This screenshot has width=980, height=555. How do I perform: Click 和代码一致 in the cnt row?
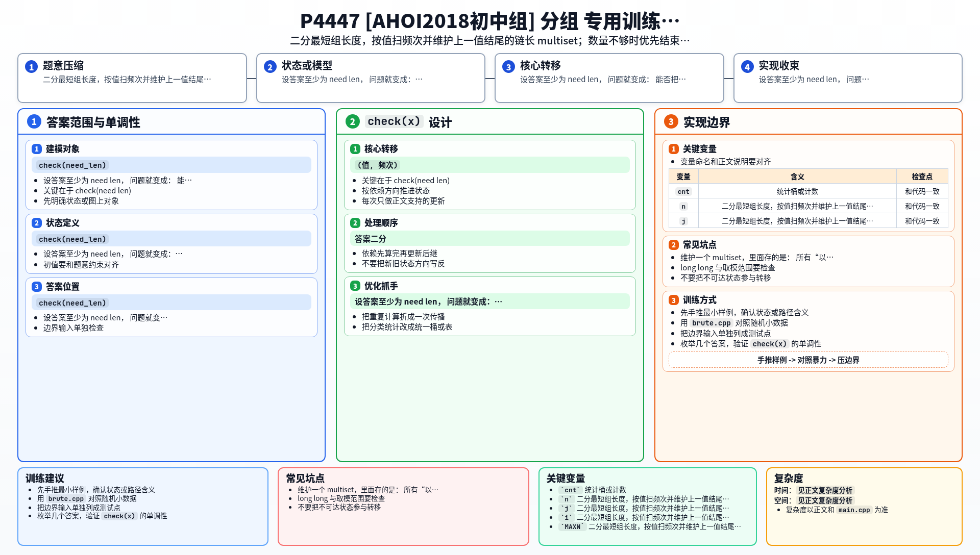[x=922, y=191]
